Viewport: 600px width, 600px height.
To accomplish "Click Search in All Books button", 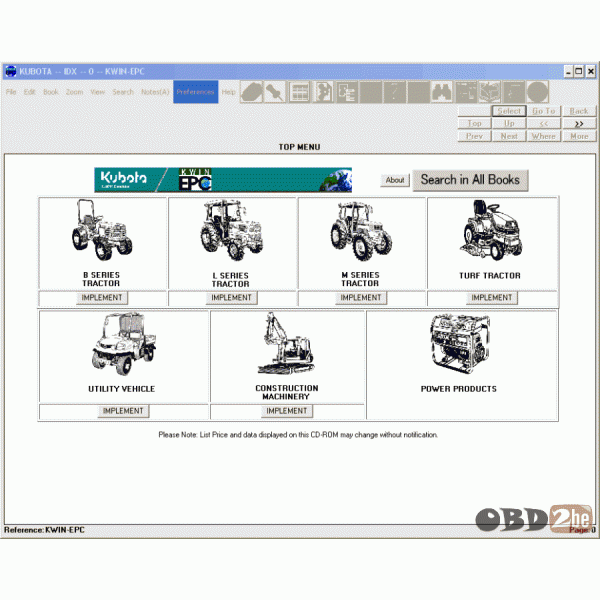I will click(x=470, y=180).
